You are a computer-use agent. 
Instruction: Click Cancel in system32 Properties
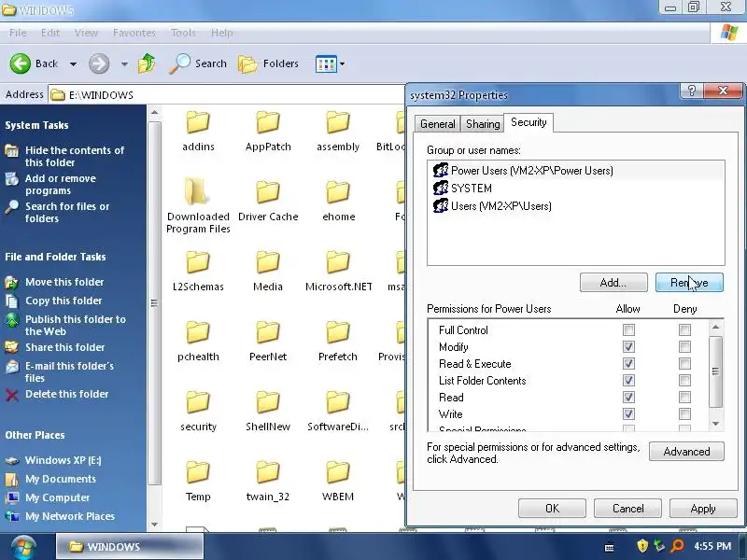(x=627, y=509)
